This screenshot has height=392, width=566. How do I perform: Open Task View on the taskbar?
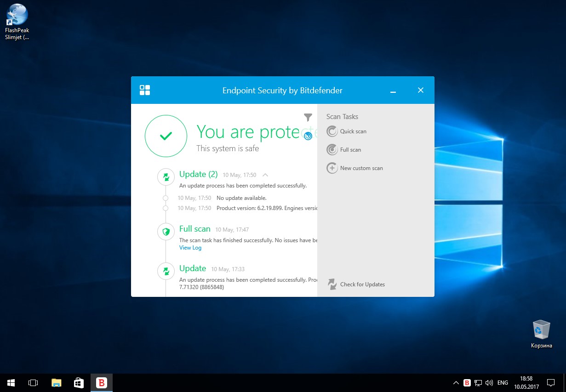point(33,383)
